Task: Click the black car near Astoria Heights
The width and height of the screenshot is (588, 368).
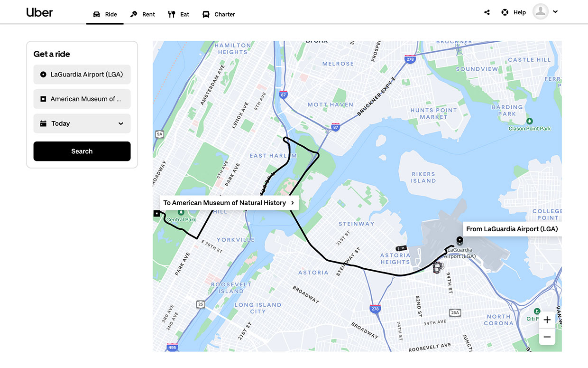Action: tap(401, 248)
